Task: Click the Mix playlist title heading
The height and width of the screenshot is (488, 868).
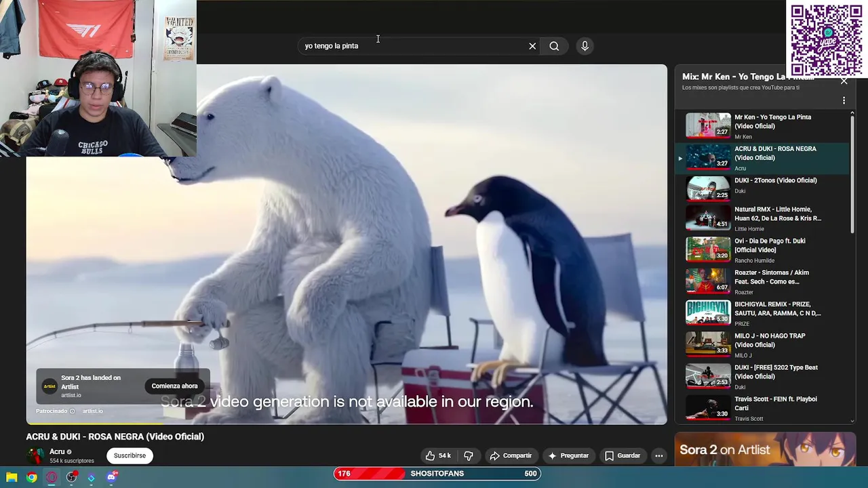Action: pos(748,77)
